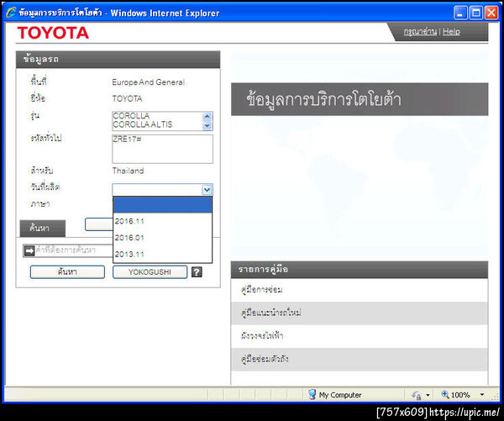Choose COROLLA in the model list
Image resolution: width=504 pixels, height=421 pixels.
click(131, 115)
